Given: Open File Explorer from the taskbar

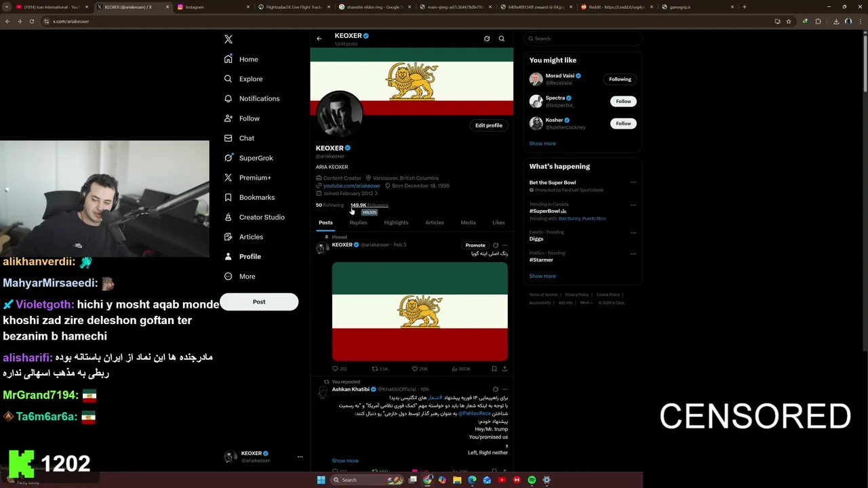Looking at the screenshot, I should click(x=457, y=480).
